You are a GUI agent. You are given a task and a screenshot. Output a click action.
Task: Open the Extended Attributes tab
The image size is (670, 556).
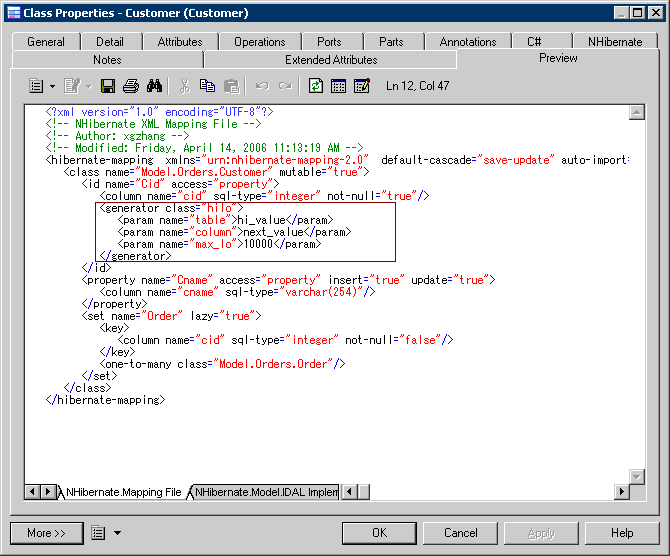(x=331, y=60)
